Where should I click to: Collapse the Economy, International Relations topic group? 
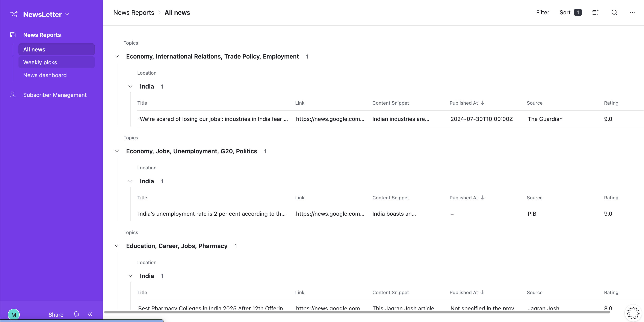pos(116,56)
